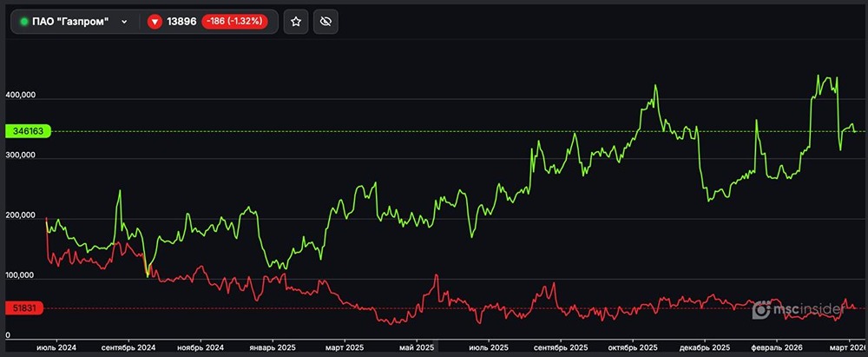This screenshot has height=357, width=868.
Task: Click the май 2025 date marker
Action: pos(416,347)
